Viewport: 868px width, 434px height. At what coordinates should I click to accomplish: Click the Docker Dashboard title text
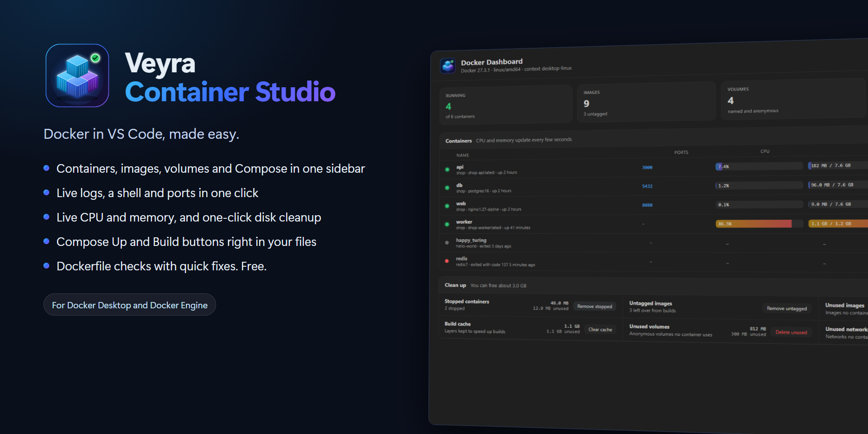pyautogui.click(x=491, y=62)
